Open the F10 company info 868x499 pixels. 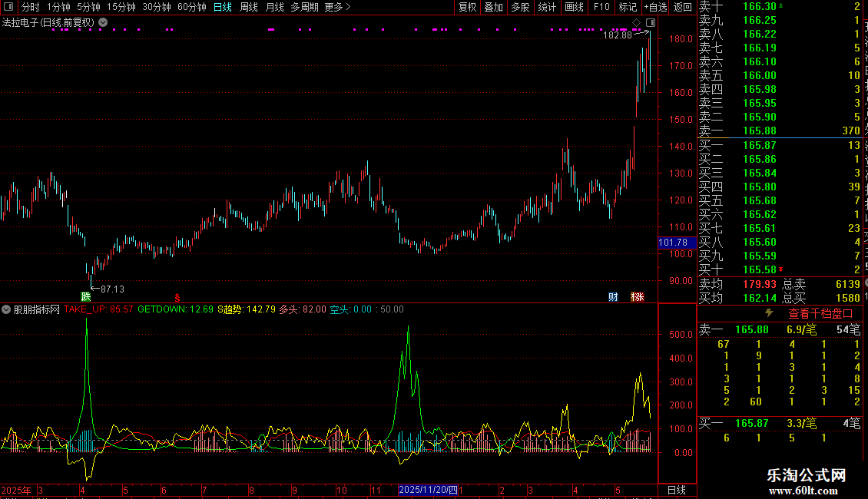(601, 7)
